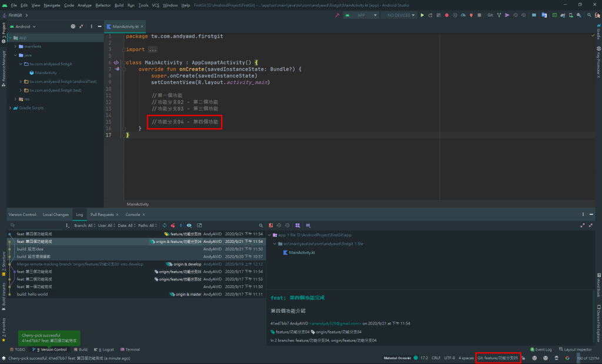Screen dimensions: 602x364
Task: Show Git history clock icon in toolbar
Action: click(x=515, y=15)
